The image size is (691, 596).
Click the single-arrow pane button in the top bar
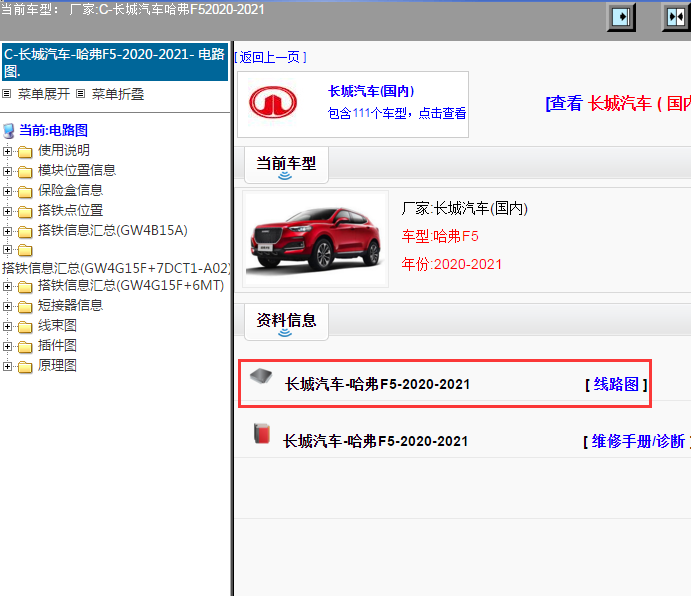coord(621,17)
